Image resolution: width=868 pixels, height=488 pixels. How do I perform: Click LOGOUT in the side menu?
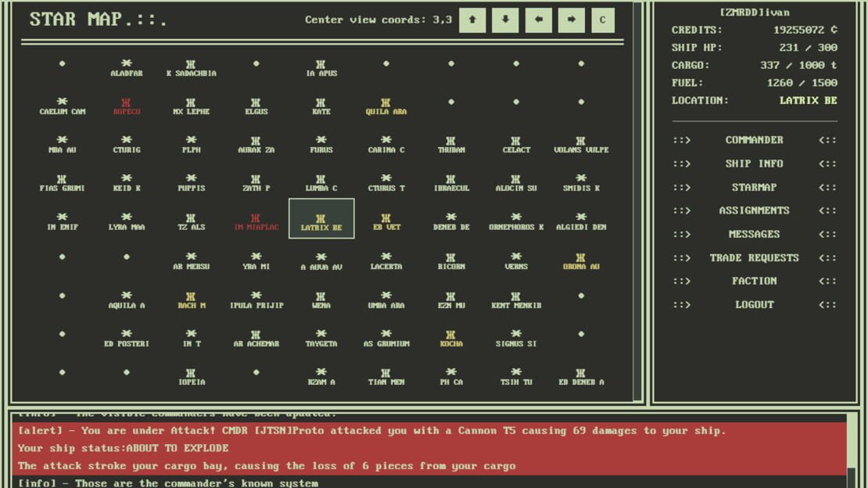click(x=755, y=305)
